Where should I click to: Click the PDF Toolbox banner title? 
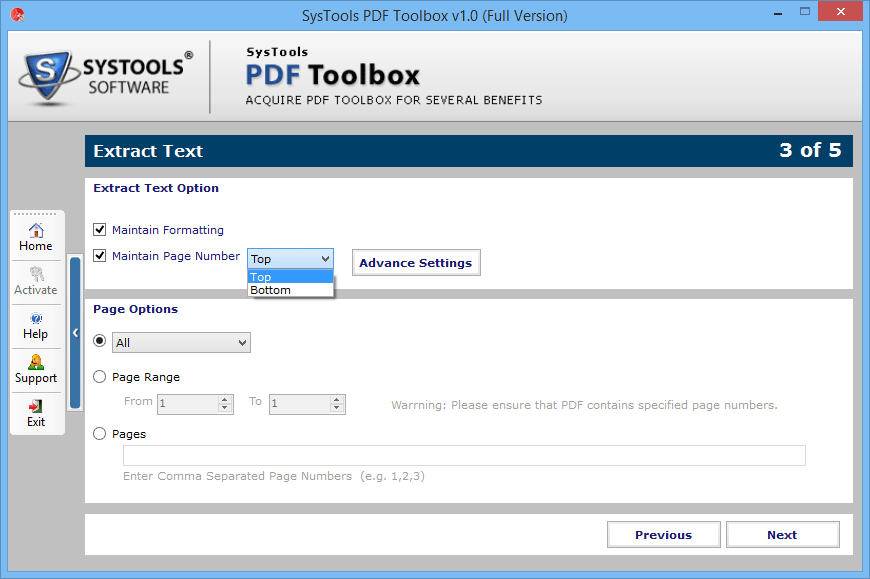[332, 75]
